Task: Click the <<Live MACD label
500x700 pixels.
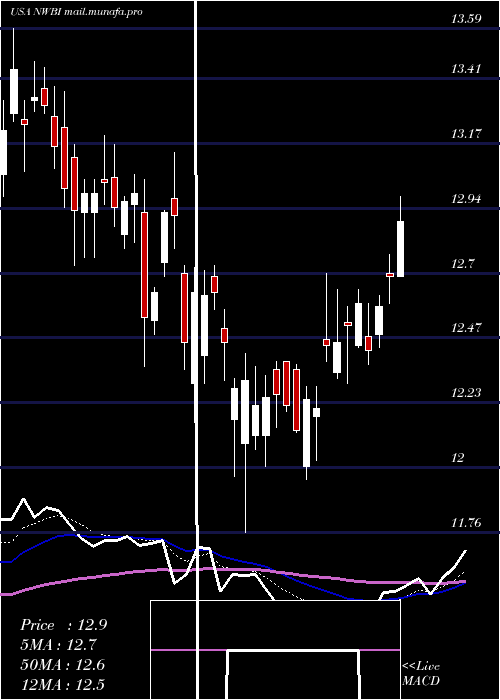Action: click(421, 674)
